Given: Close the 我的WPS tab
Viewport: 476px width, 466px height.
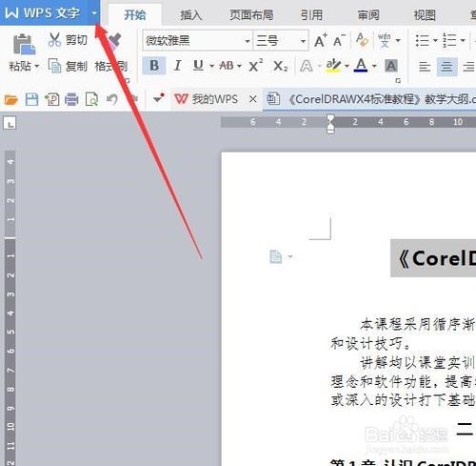Looking at the screenshot, I should (253, 99).
